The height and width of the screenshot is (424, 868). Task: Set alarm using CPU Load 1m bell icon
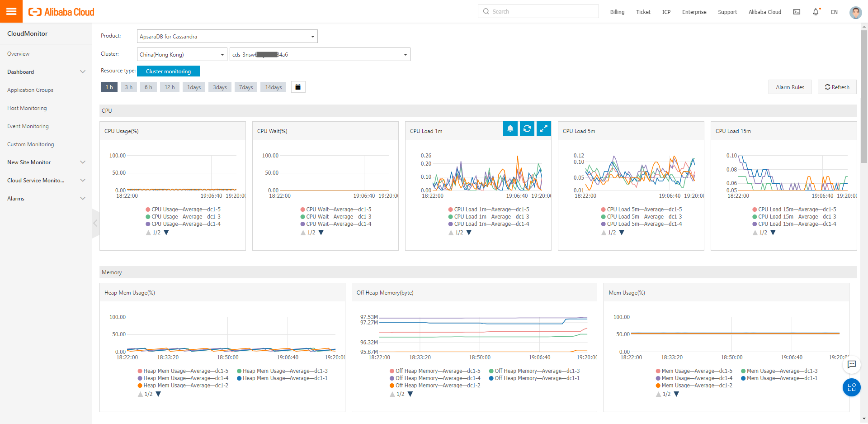point(510,129)
